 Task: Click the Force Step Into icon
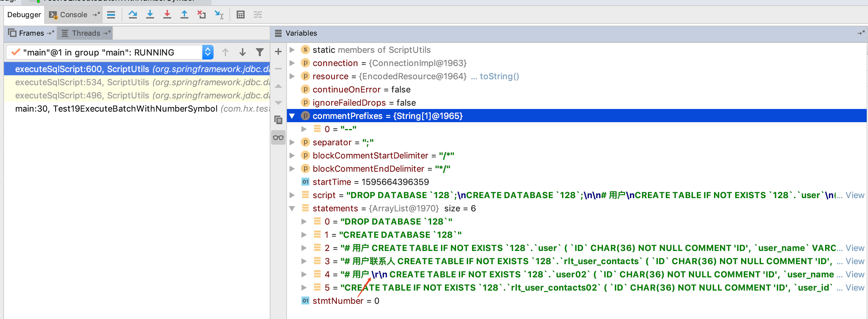167,15
